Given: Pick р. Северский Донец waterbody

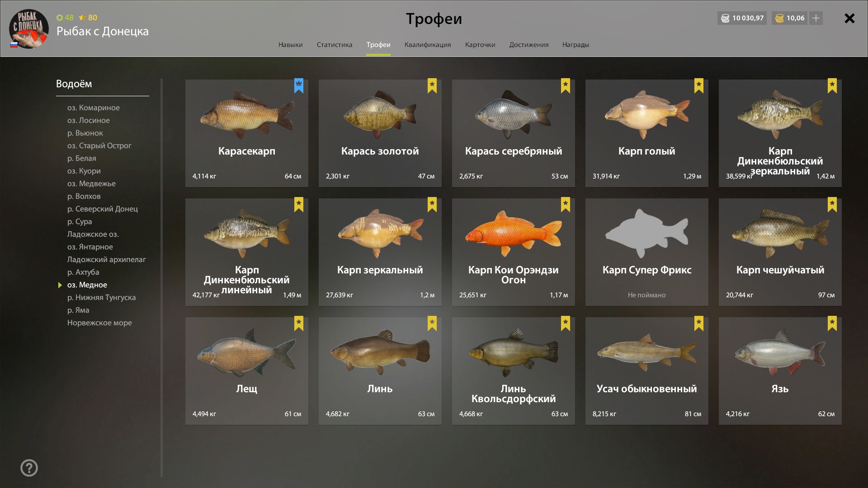Looking at the screenshot, I should [103, 209].
